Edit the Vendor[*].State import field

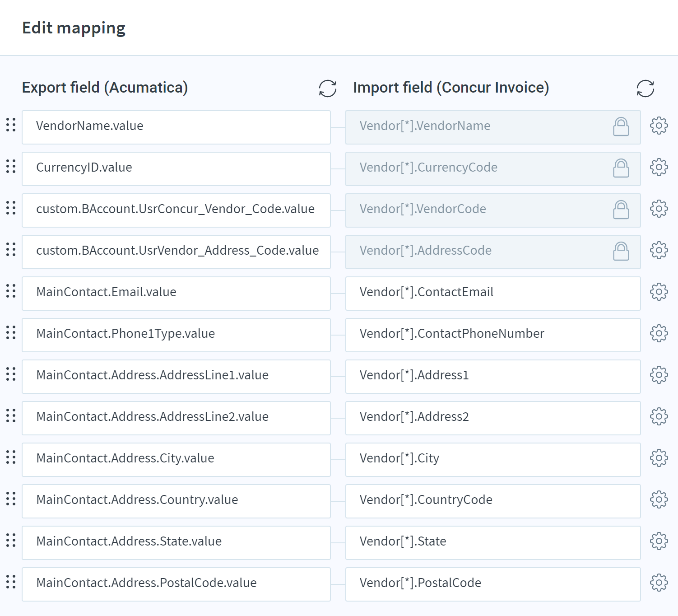(493, 543)
